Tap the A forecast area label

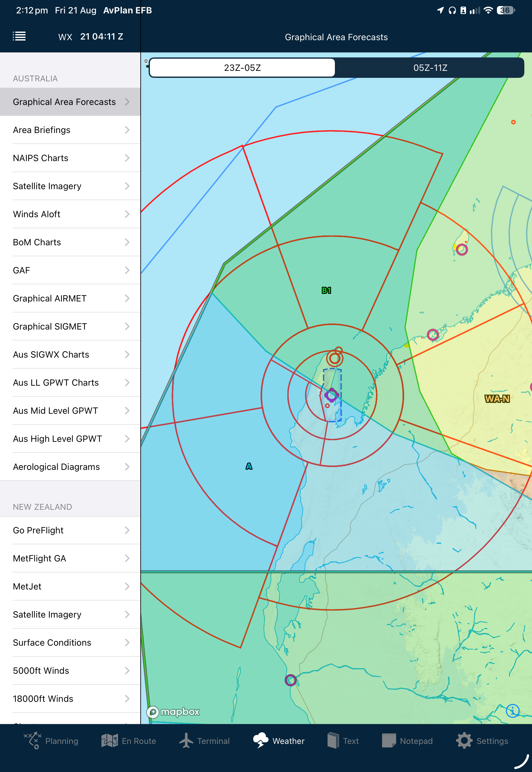click(249, 466)
